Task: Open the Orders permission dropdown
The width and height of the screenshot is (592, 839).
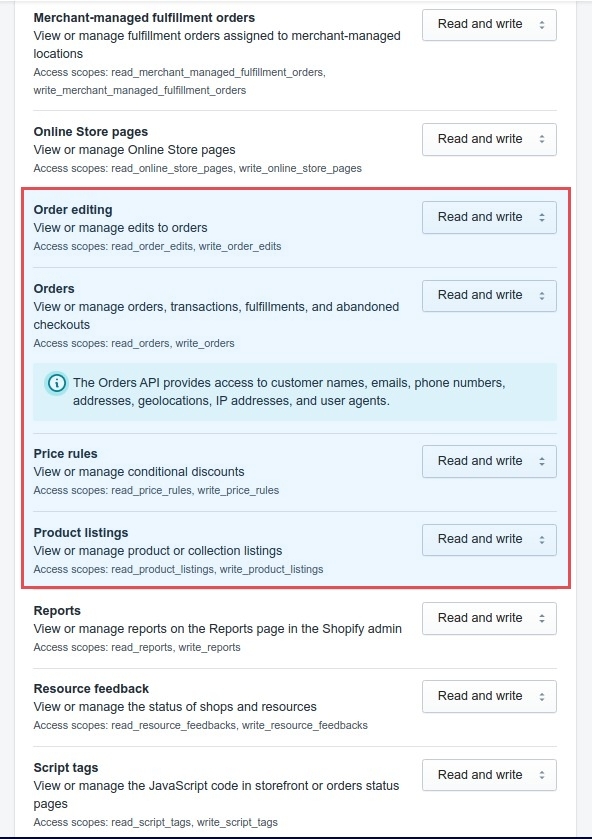Action: tap(489, 295)
